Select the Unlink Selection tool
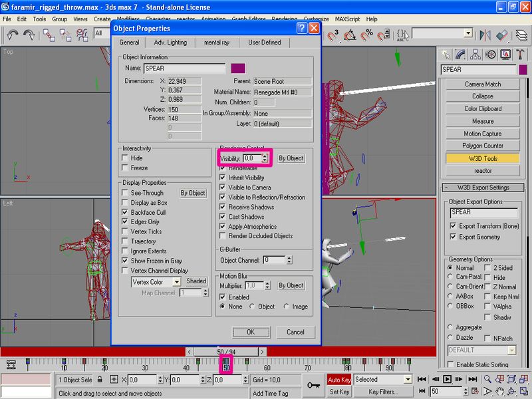Viewport: 532px width, 399px height. tap(65, 35)
